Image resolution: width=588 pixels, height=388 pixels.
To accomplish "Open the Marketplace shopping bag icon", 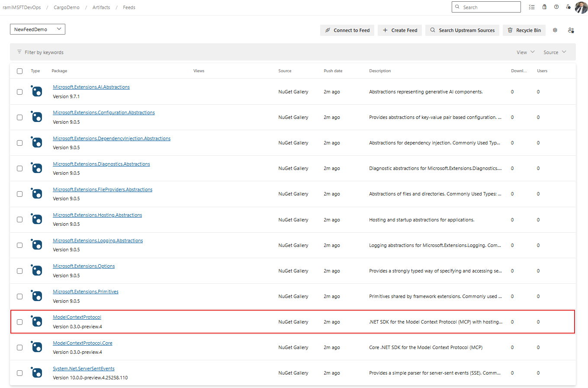I will point(544,7).
